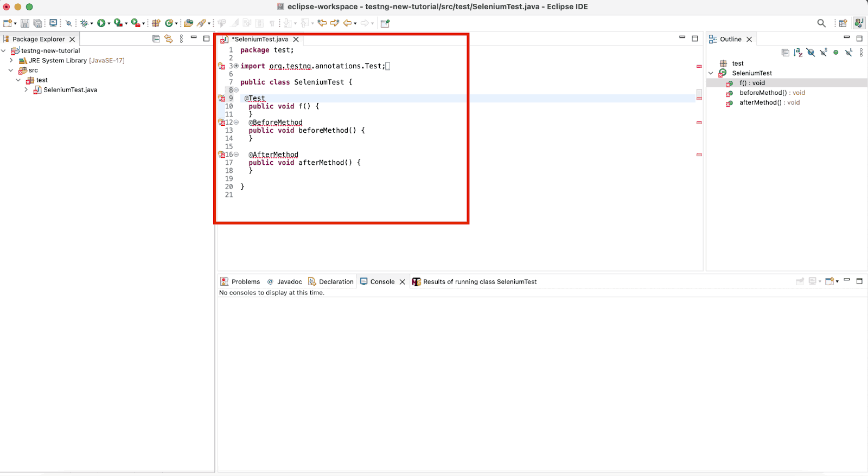Click the error marker beside @Test line
The height and width of the screenshot is (476, 868).
point(221,99)
